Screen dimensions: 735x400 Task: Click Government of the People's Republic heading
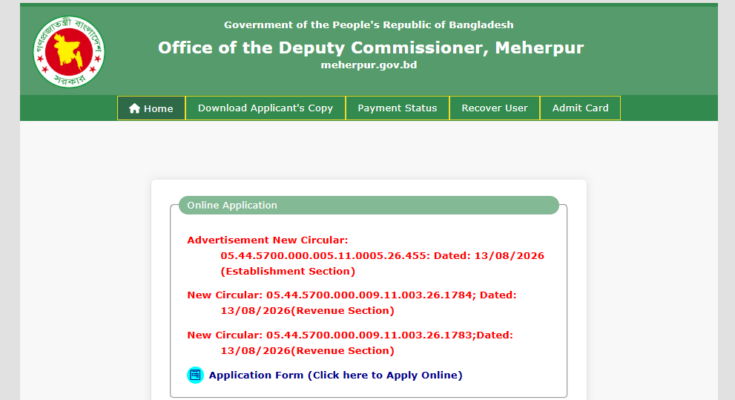pos(368,25)
